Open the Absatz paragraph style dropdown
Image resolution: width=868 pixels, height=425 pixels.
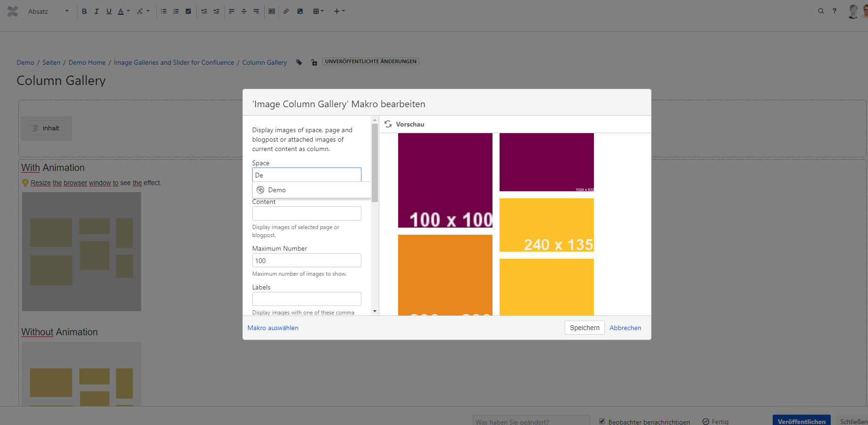(x=48, y=11)
